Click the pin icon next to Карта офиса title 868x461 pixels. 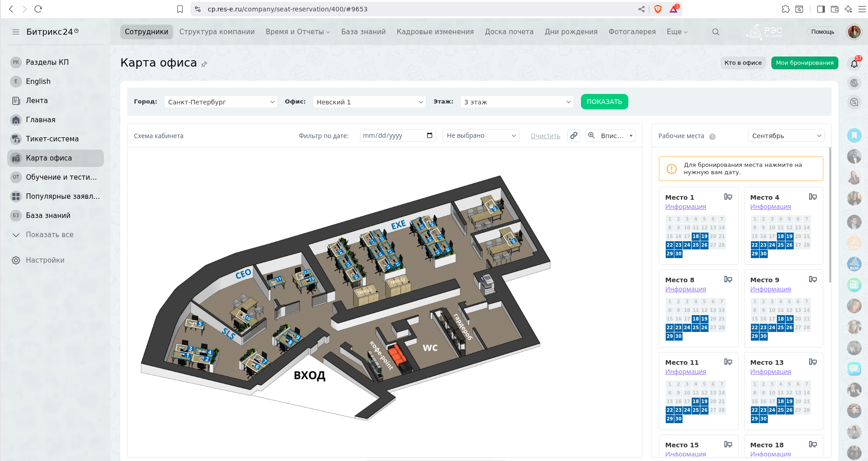204,64
